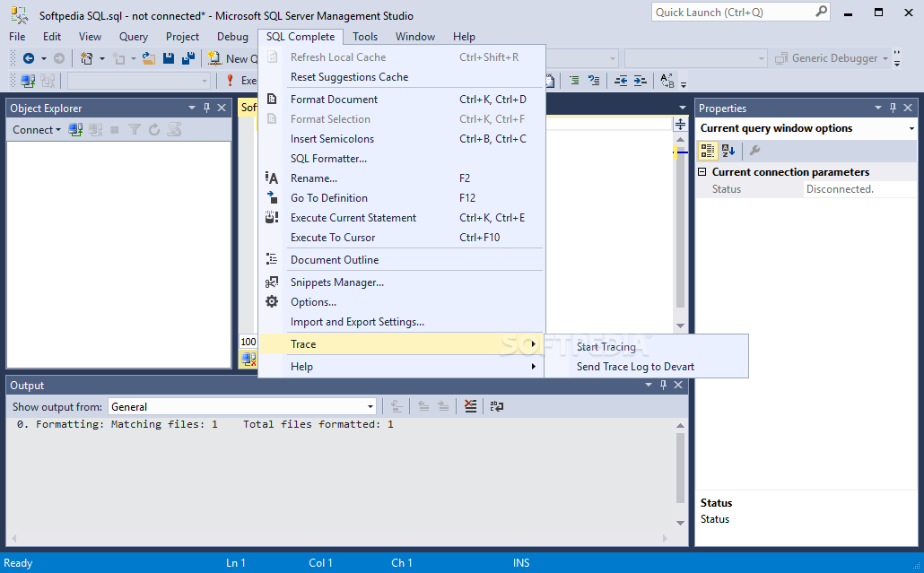Click Connect Object Explorer icon beside Connect

(x=74, y=129)
